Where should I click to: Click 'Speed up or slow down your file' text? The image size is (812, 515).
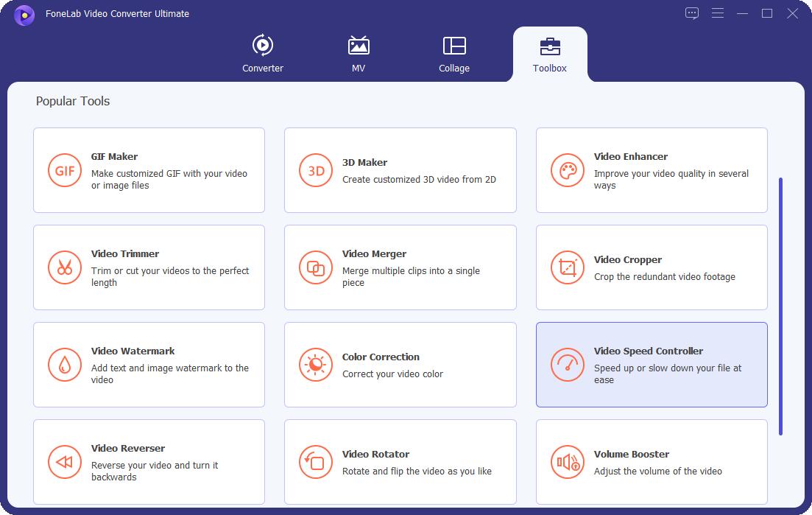click(668, 374)
